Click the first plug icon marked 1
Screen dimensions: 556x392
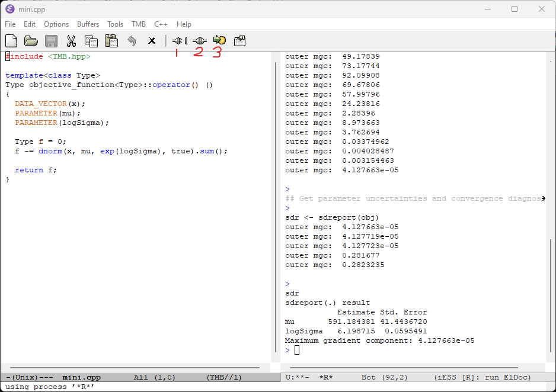coord(178,41)
